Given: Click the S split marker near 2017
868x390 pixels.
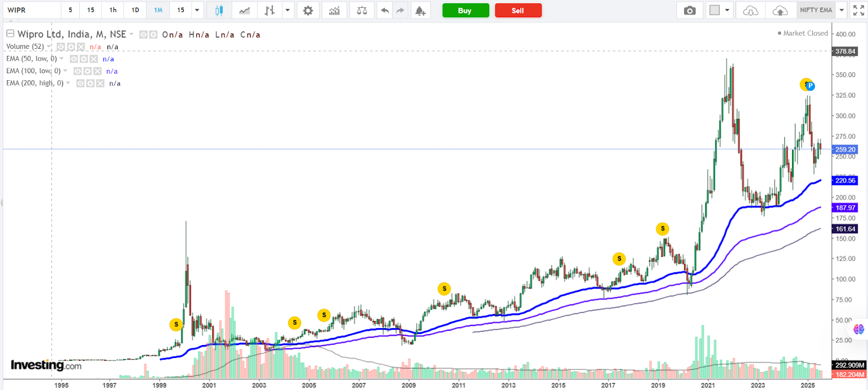Looking at the screenshot, I should point(619,259).
